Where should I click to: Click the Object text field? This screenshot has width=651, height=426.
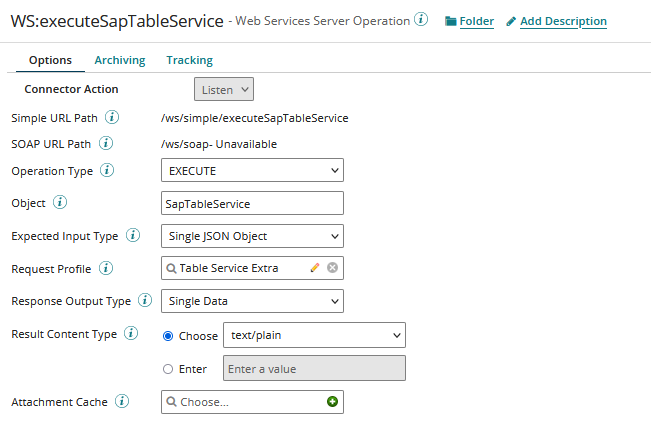click(252, 203)
